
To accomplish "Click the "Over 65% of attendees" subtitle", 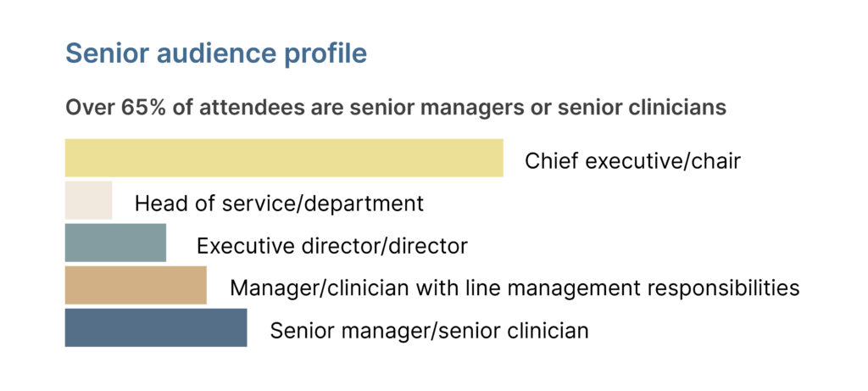I will 395,109.
